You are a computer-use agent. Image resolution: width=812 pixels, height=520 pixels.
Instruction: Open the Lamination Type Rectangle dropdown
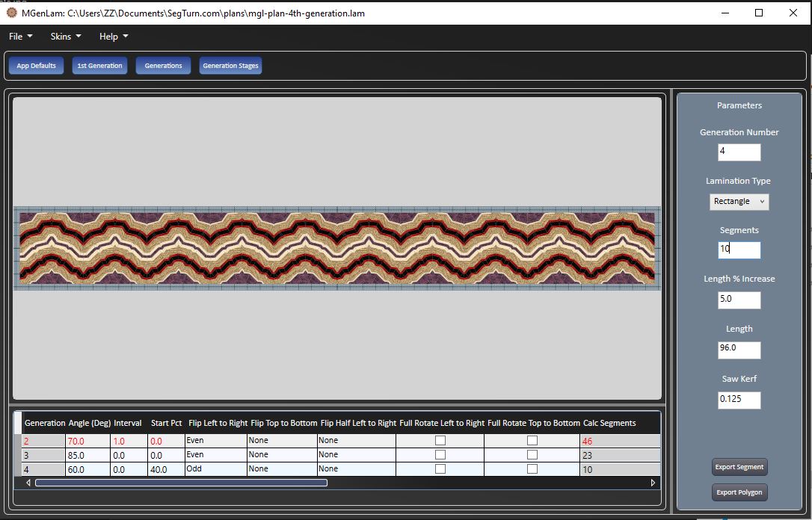click(739, 202)
